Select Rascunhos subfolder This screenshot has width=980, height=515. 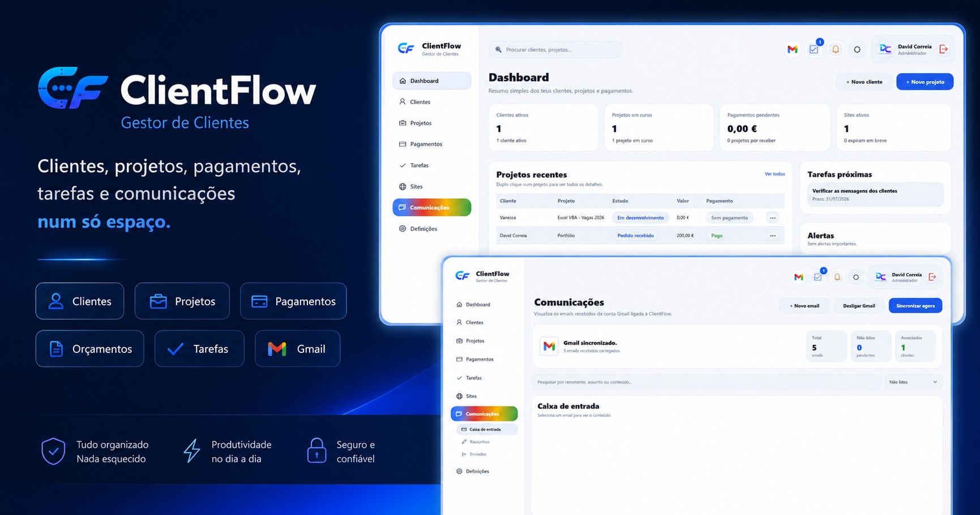486,442
